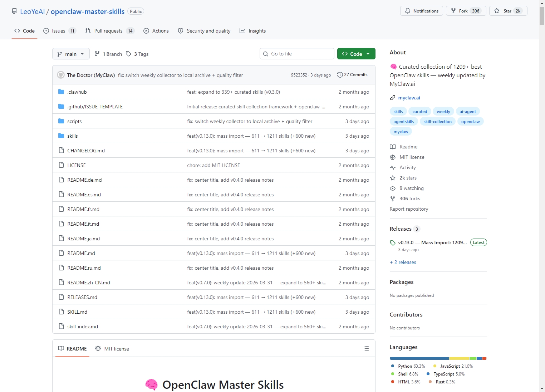Open the .clawhub folder icon
Screen dimensions: 545x392
coord(61,92)
